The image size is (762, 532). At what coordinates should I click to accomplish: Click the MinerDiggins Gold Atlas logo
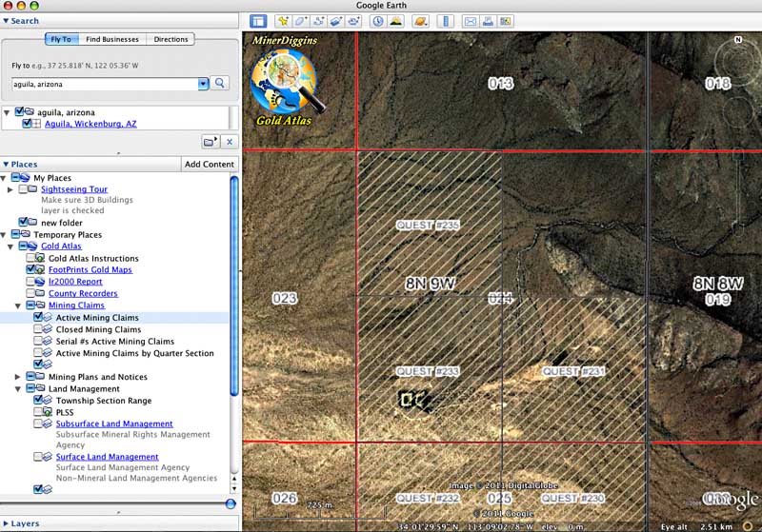(286, 81)
